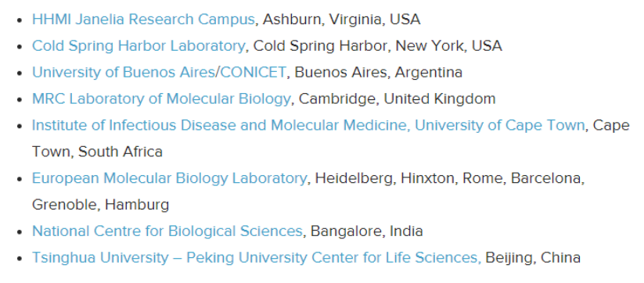Follow the University of Buenos Aires link
The height and width of the screenshot is (283, 644).
pyautogui.click(x=124, y=72)
